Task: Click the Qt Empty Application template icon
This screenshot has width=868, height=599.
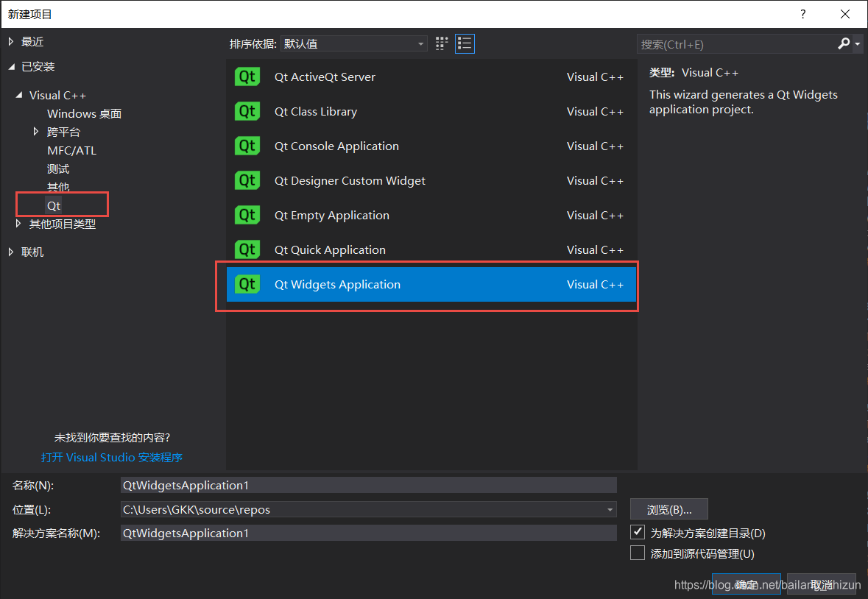Action: [x=247, y=215]
